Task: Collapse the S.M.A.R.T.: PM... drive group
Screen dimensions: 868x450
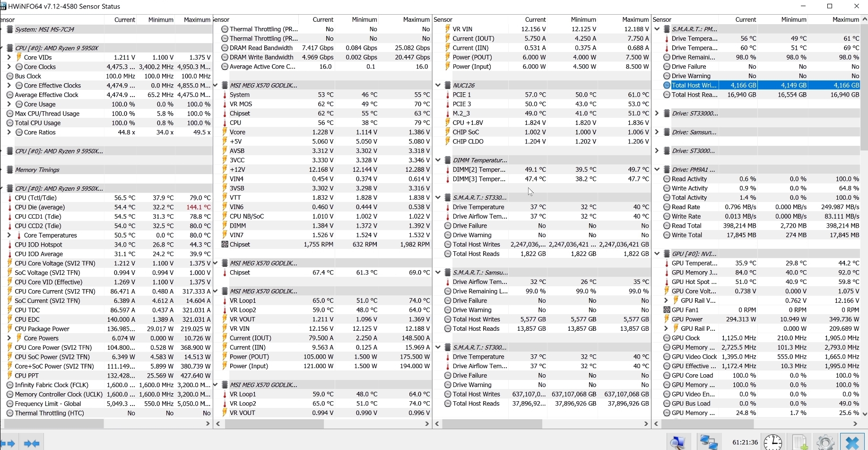Action: pyautogui.click(x=657, y=29)
